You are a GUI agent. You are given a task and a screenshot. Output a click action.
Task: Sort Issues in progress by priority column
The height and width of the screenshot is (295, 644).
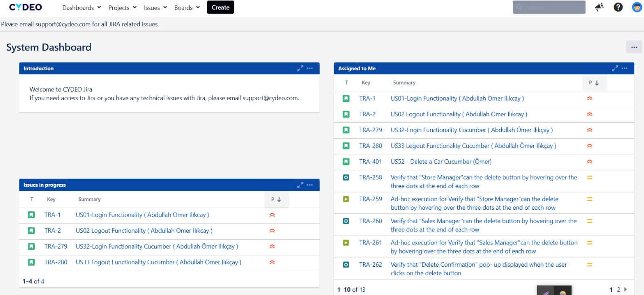[x=276, y=199]
